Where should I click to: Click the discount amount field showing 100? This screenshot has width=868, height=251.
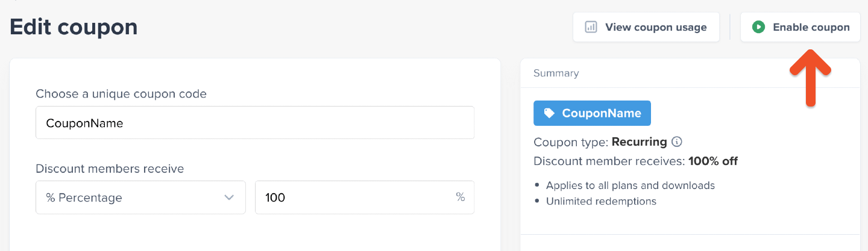pyautogui.click(x=356, y=197)
